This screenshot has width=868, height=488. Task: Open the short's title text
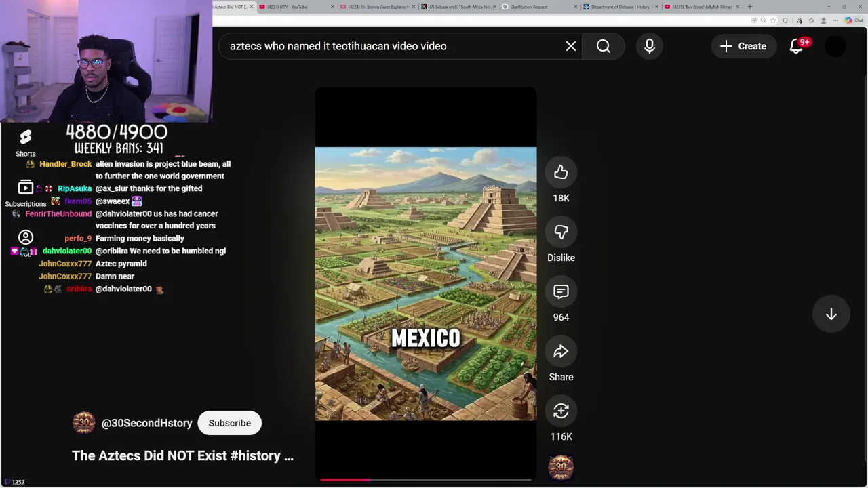[182, 455]
